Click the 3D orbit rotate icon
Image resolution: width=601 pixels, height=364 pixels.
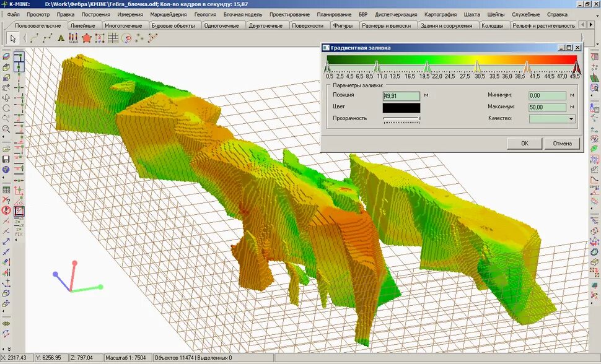[6, 98]
